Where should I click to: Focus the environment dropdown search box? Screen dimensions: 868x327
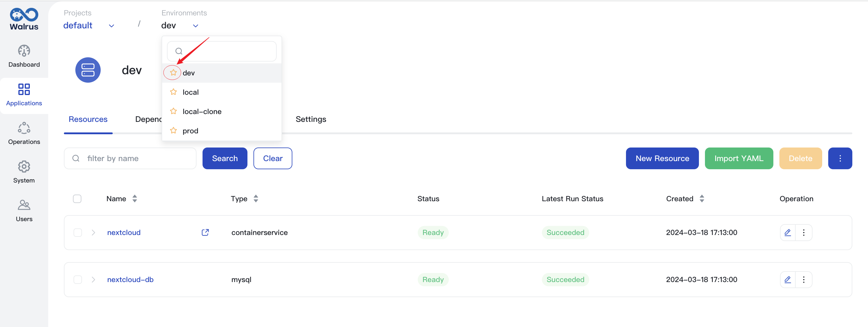coord(222,51)
